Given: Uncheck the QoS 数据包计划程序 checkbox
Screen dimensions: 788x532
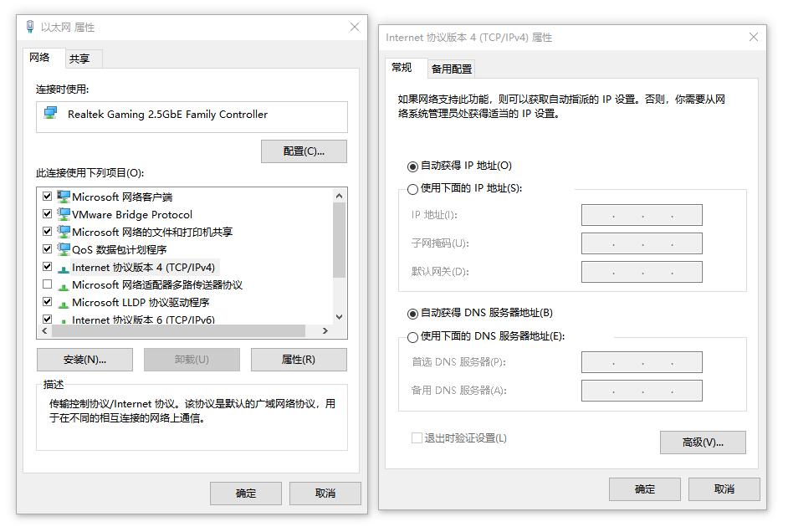Looking at the screenshot, I should tap(49, 249).
